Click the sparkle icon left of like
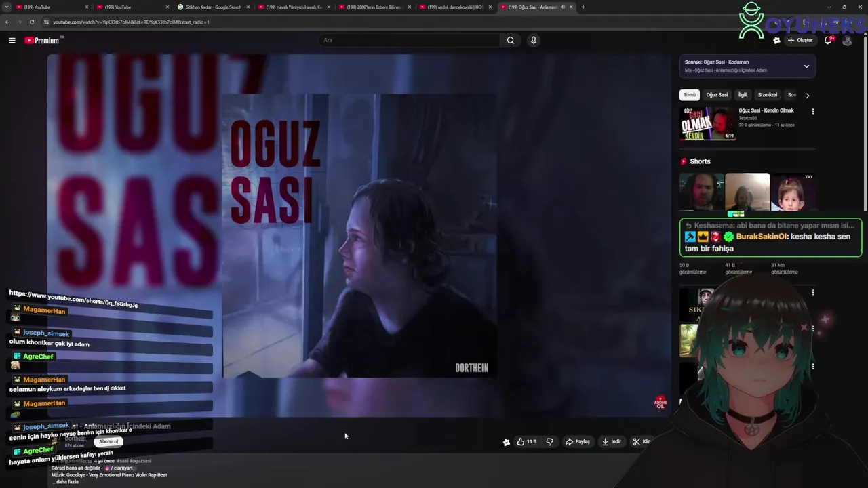Viewport: 868px width, 488px height. click(x=506, y=442)
